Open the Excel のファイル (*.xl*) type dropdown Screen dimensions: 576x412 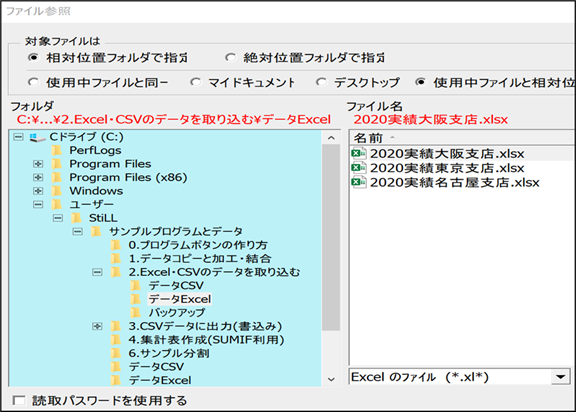click(561, 377)
